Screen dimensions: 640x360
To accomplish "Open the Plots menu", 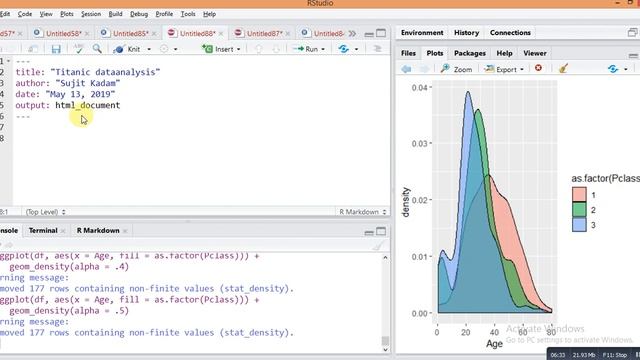I will coord(67,14).
